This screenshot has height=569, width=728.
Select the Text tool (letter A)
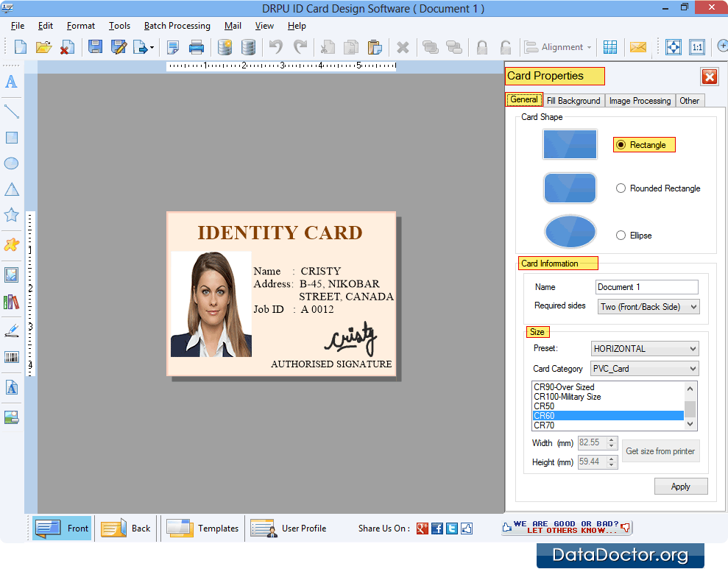11,82
